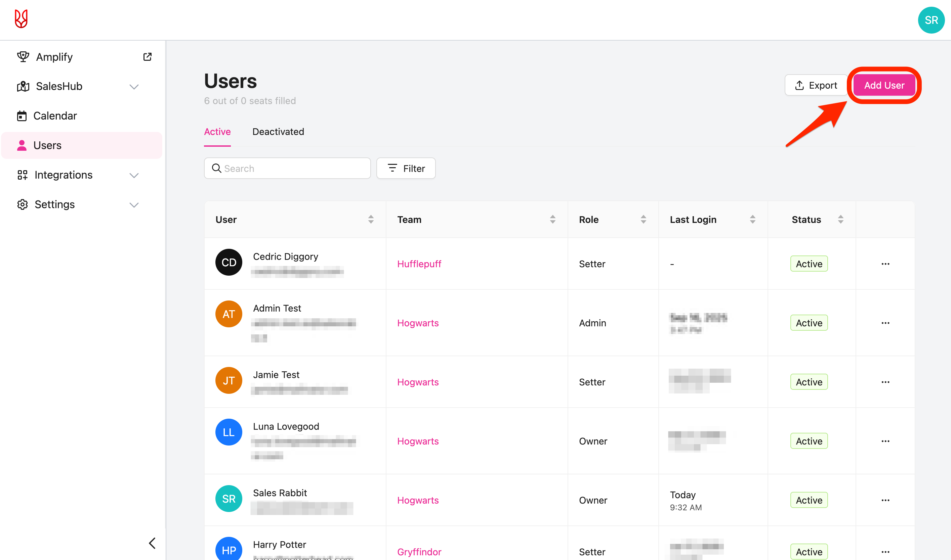This screenshot has height=560, width=951.
Task: Switch to the Deactivated tab
Action: click(x=278, y=132)
